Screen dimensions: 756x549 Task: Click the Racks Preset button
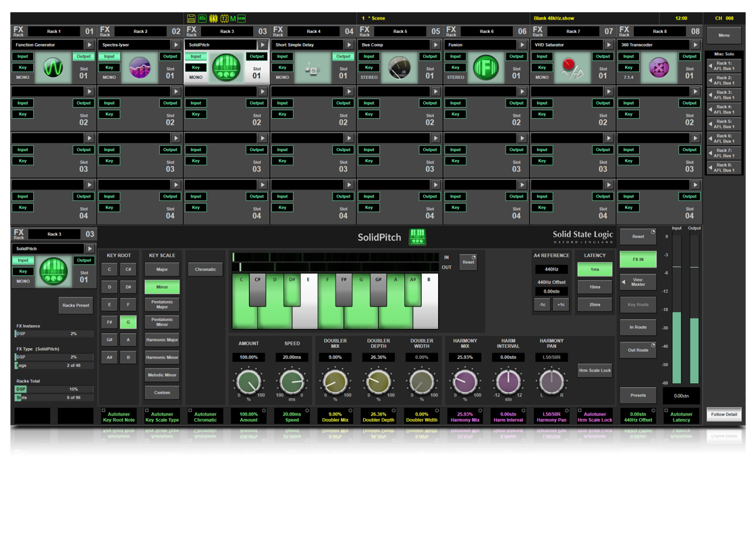(x=76, y=306)
